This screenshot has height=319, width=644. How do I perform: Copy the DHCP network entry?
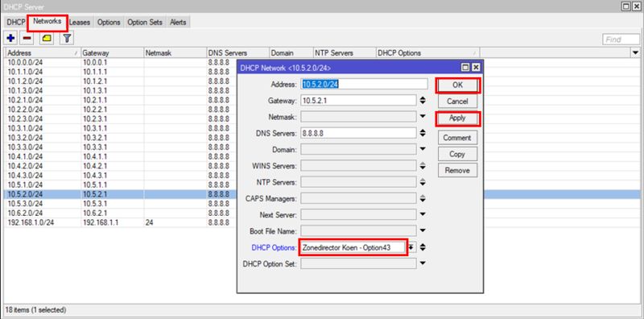(x=457, y=154)
